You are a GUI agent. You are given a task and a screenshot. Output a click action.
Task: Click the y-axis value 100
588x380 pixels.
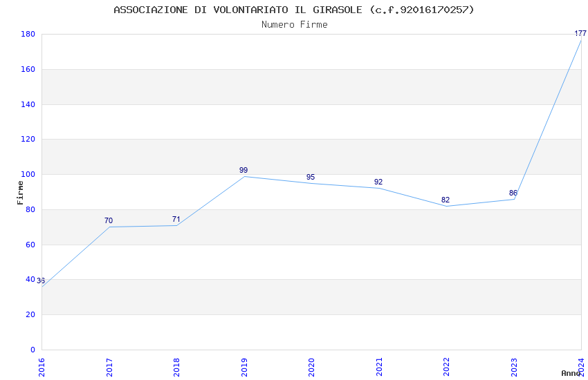pos(28,174)
